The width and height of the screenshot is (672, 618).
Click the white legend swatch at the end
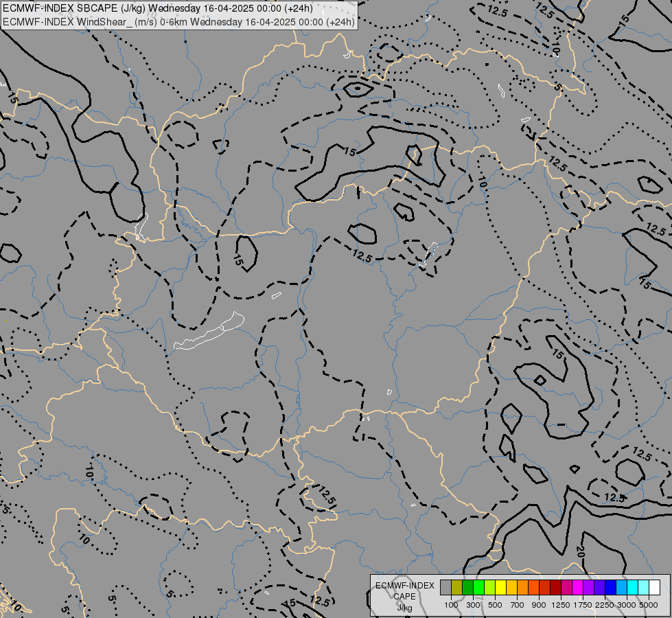click(654, 587)
